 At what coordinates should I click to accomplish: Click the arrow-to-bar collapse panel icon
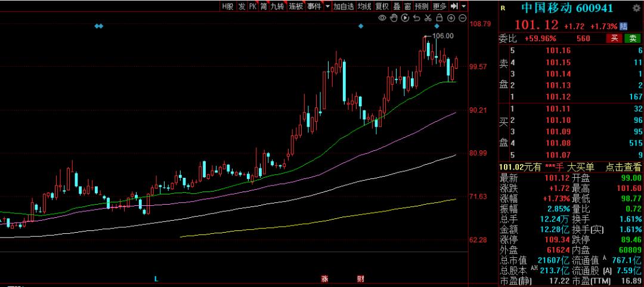[x=454, y=6]
